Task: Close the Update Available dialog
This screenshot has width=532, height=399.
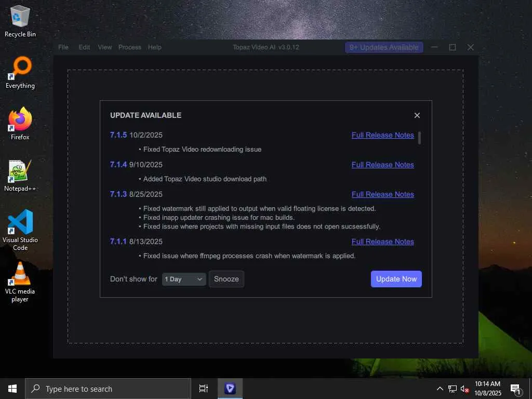Action: pyautogui.click(x=417, y=115)
